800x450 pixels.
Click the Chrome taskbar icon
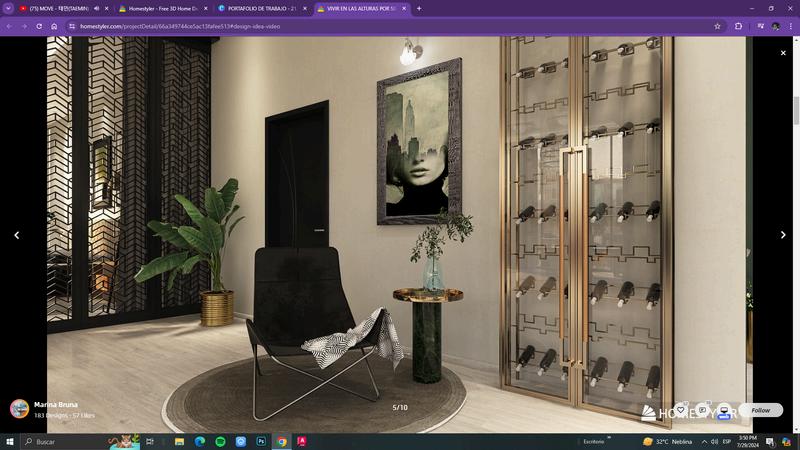(x=282, y=442)
